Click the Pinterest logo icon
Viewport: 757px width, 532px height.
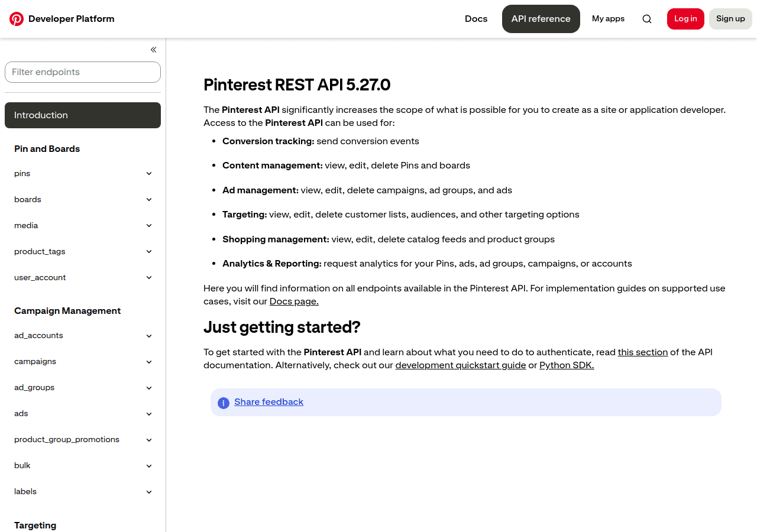pyautogui.click(x=17, y=19)
